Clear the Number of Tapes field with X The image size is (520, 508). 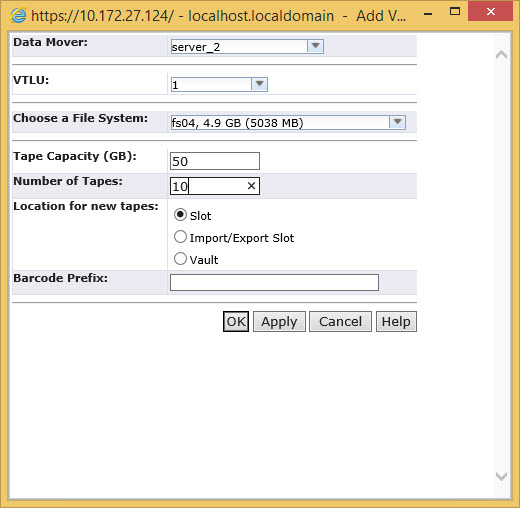tap(252, 186)
